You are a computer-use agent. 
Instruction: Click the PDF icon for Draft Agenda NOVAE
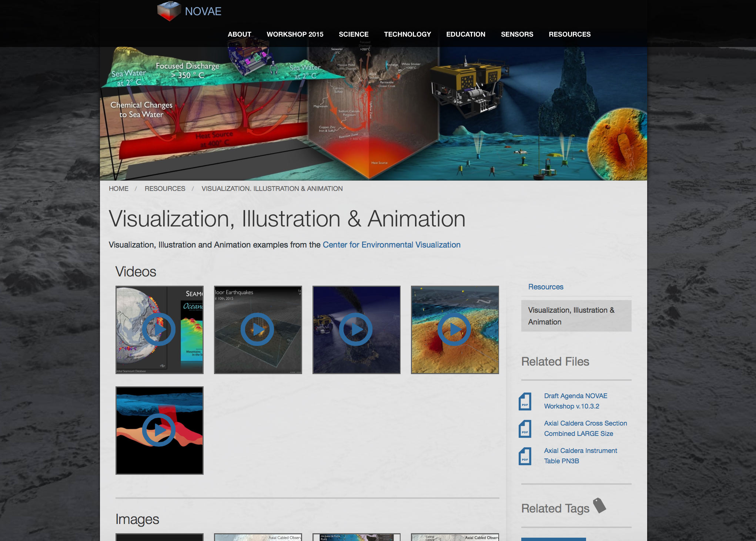[x=525, y=401]
